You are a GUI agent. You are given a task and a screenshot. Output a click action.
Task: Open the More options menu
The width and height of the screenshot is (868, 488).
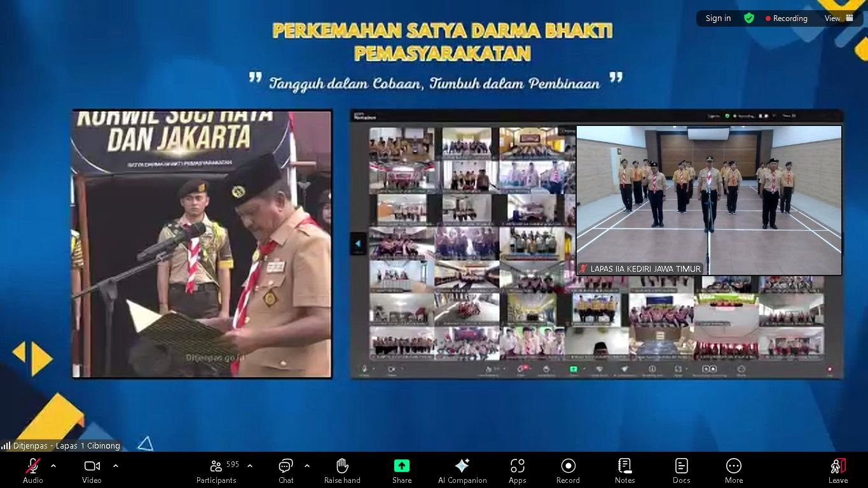734,471
